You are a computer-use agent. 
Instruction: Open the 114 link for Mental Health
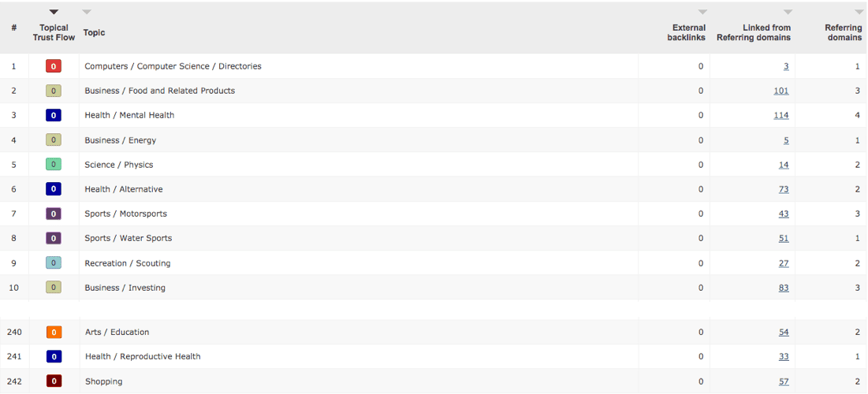(781, 115)
